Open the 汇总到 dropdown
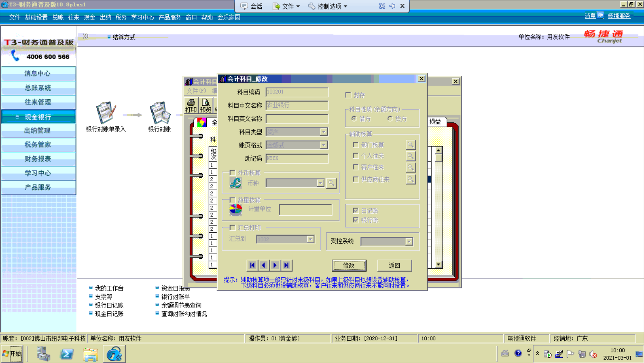This screenshot has height=363, width=644. 310,239
